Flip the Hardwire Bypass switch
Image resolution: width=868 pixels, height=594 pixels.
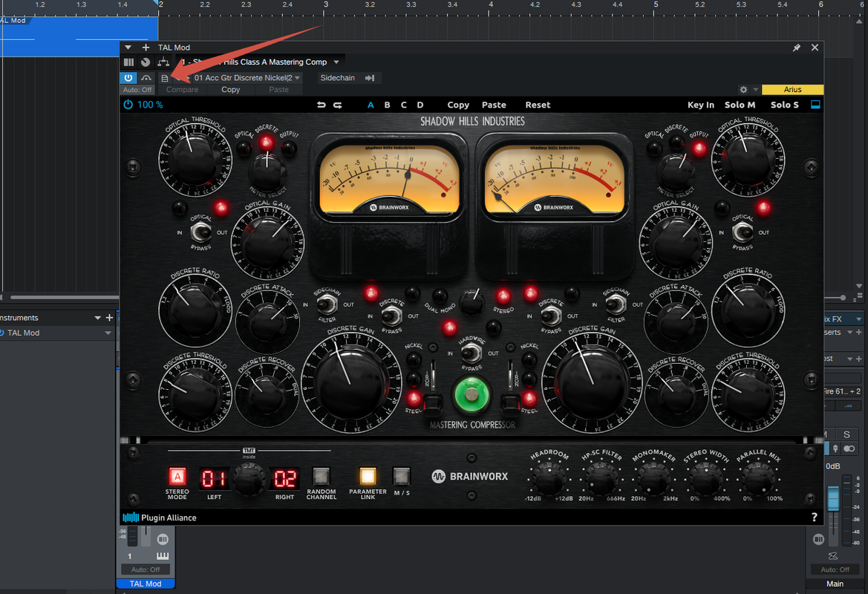click(x=471, y=352)
